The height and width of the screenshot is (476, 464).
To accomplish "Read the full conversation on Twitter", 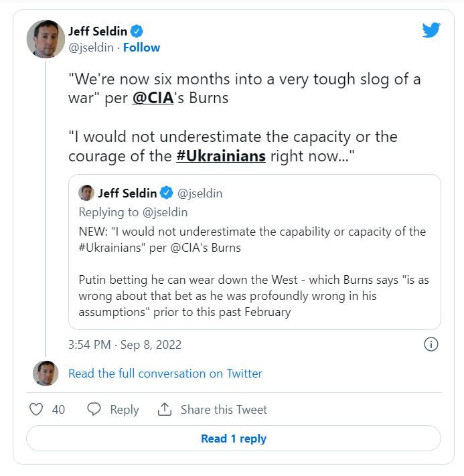I will click(x=165, y=374).
